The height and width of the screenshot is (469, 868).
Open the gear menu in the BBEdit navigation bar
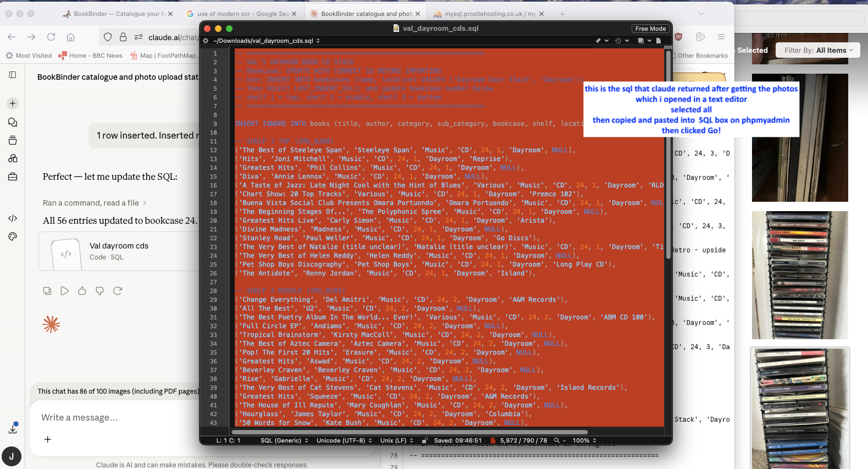pyautogui.click(x=206, y=41)
